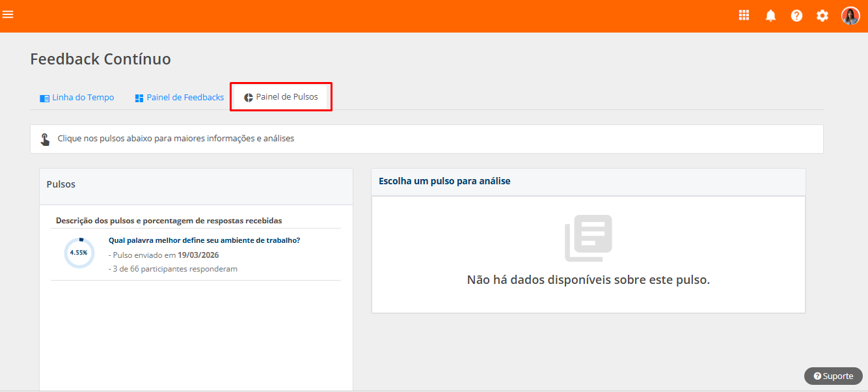Open help question mark icon
The height and width of the screenshot is (392, 868).
[797, 16]
